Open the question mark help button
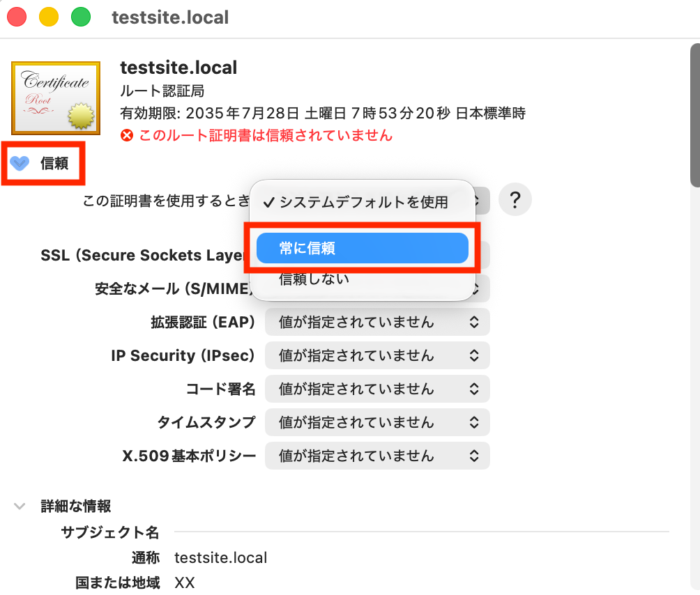This screenshot has height=595, width=700. coord(515,200)
